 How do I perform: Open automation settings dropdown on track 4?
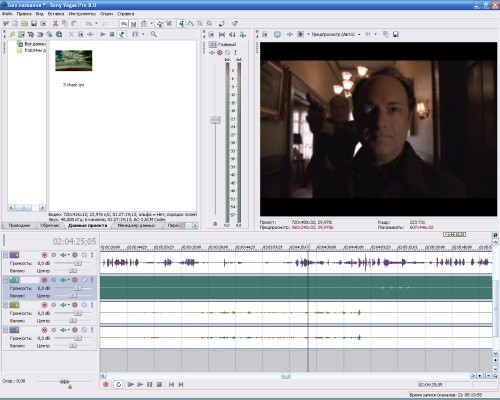click(75, 255)
